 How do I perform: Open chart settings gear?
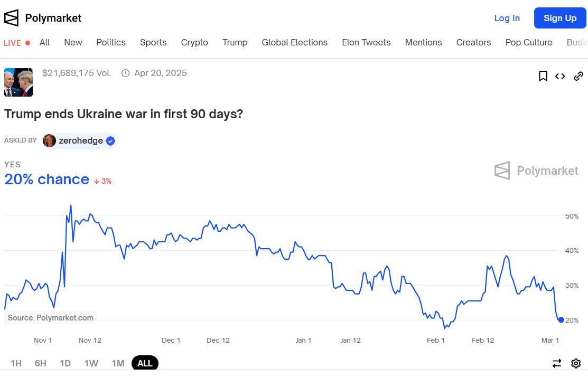tap(576, 363)
